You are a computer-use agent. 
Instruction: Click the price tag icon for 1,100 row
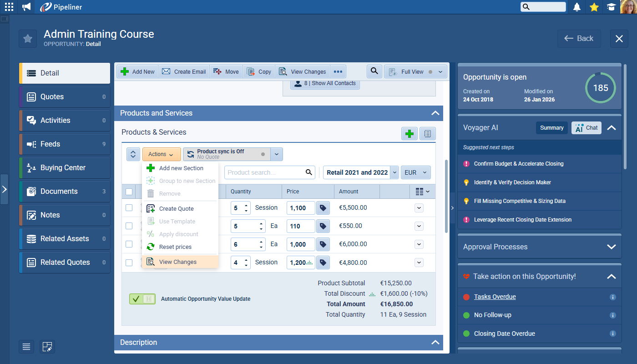point(323,208)
